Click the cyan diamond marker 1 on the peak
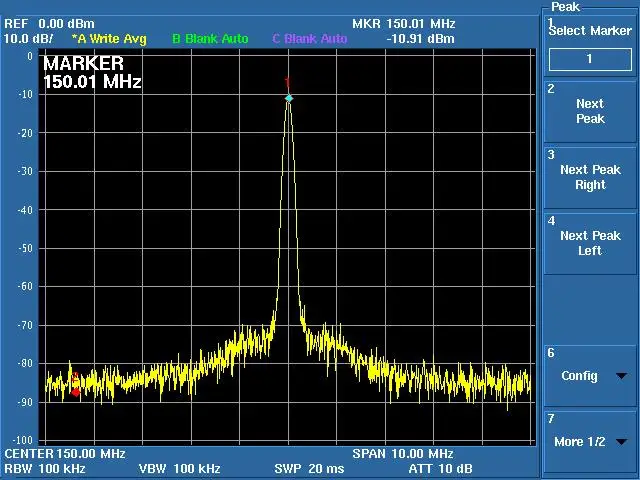This screenshot has height=480, width=640. point(289,98)
